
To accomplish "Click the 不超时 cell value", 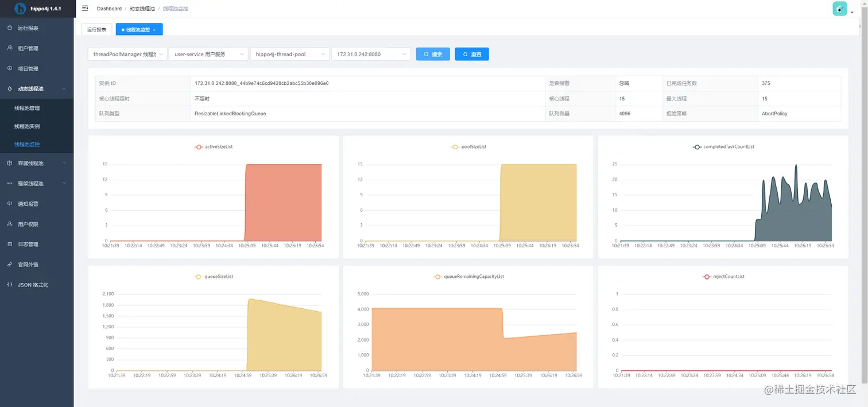I will pos(202,99).
